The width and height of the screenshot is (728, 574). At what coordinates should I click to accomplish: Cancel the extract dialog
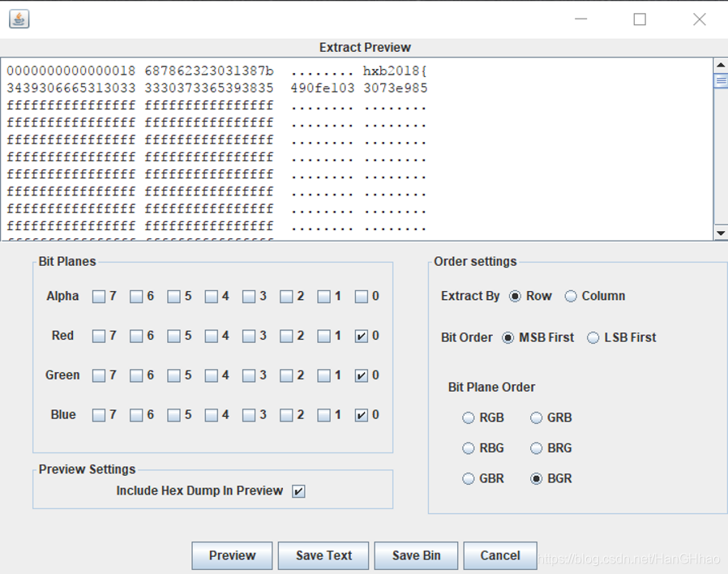click(500, 555)
